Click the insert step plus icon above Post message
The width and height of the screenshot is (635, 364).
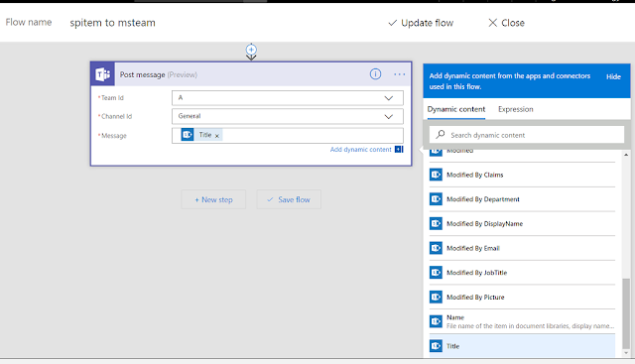pos(251,50)
